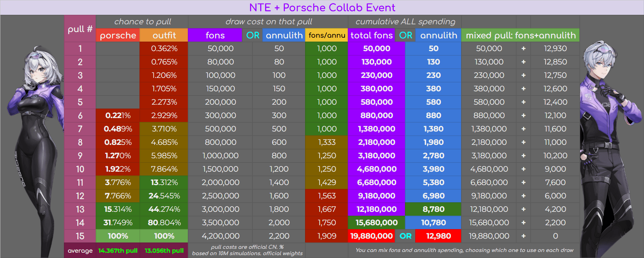
Task: Select the green "15,680,000" total fons cell
Action: [x=377, y=223]
